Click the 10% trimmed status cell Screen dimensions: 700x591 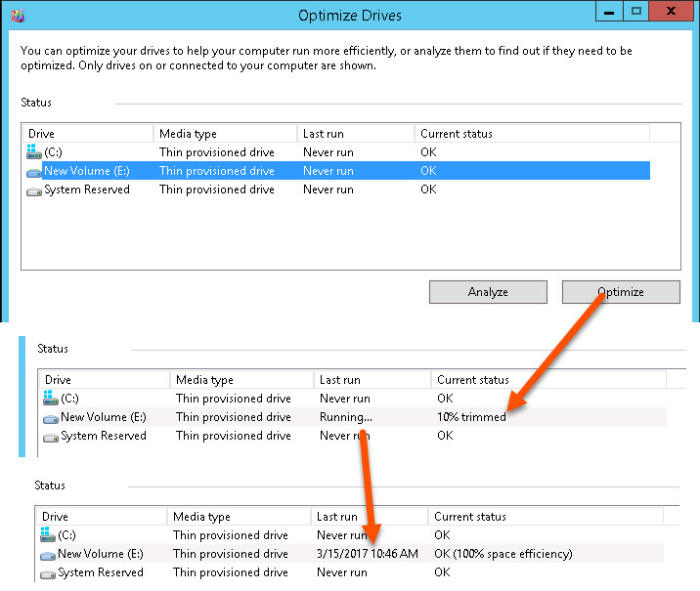click(471, 417)
